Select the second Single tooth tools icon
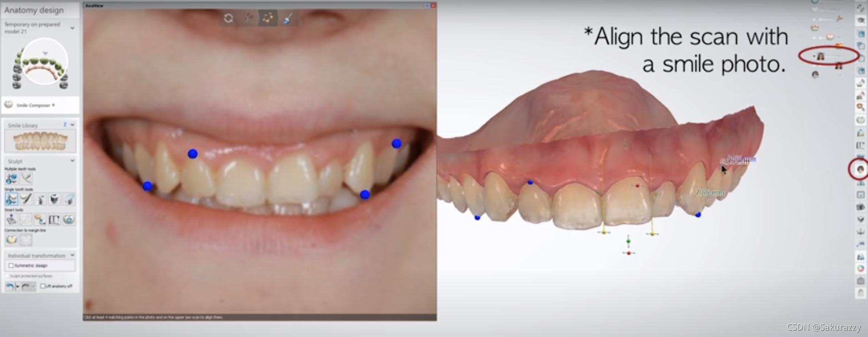Screen dimensions: 868x337 (26, 199)
